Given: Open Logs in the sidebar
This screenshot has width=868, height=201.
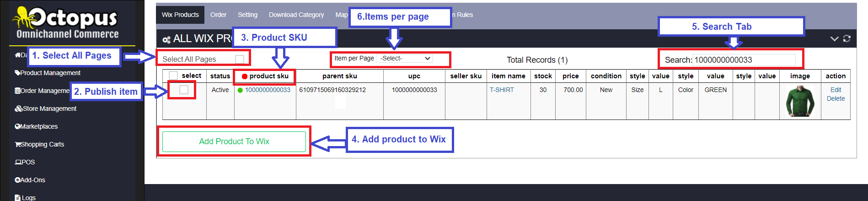Looking at the screenshot, I should [x=25, y=198].
